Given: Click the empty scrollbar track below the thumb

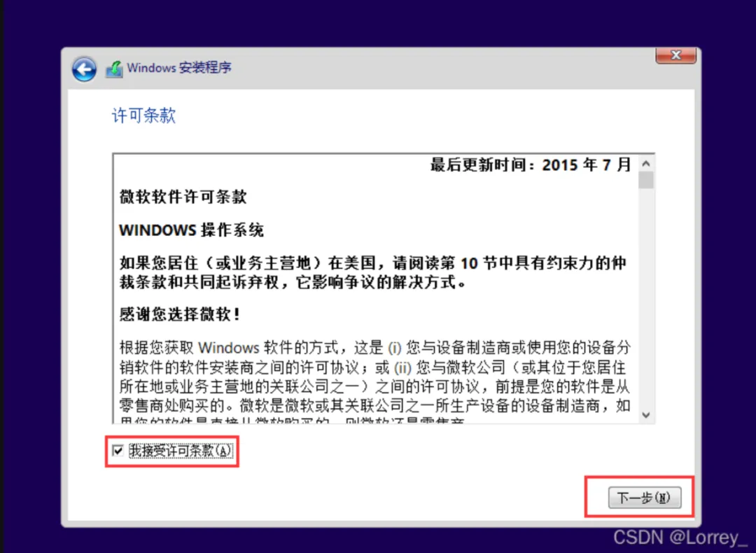Looking at the screenshot, I should [x=646, y=298].
